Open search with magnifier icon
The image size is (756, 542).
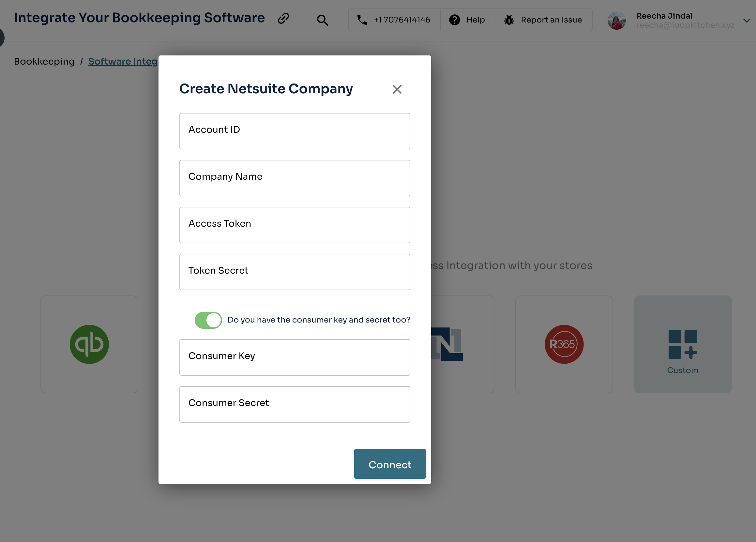click(x=322, y=20)
